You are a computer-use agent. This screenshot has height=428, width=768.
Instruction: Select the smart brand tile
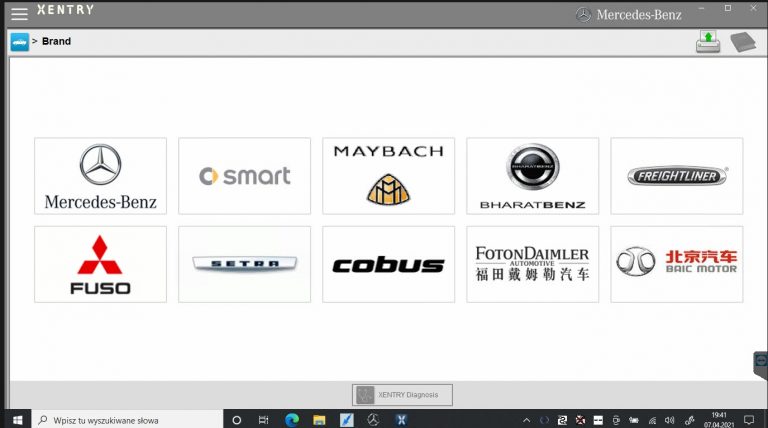244,176
